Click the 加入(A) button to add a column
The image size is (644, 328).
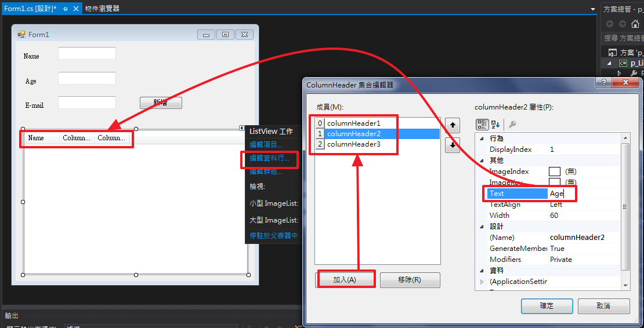coord(345,280)
